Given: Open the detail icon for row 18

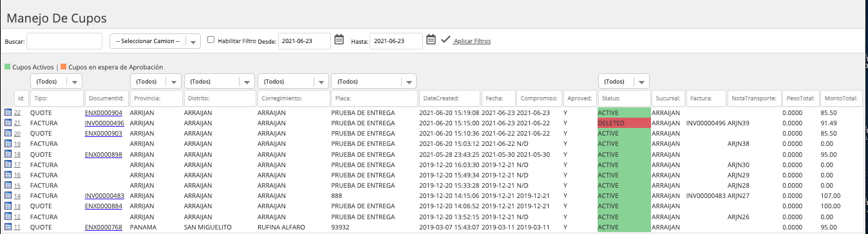Looking at the screenshot, I should click(8, 154).
